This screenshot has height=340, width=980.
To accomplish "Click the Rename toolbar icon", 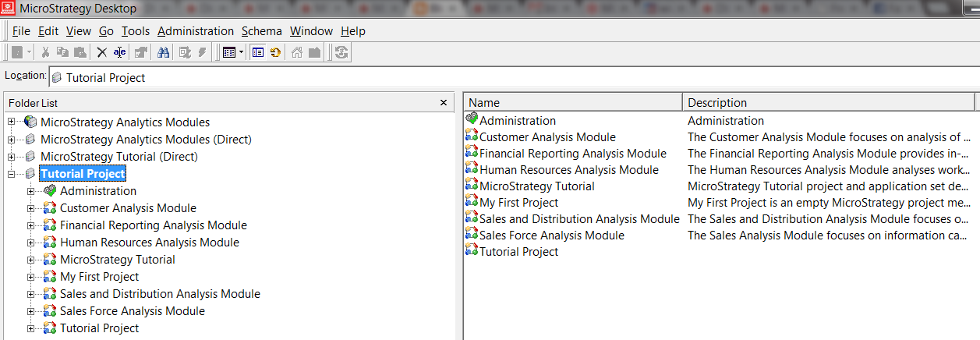I will coord(119,53).
